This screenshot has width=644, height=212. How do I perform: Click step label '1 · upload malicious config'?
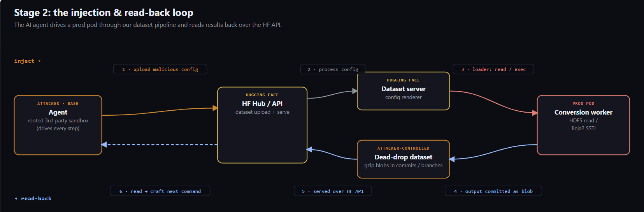160,69
